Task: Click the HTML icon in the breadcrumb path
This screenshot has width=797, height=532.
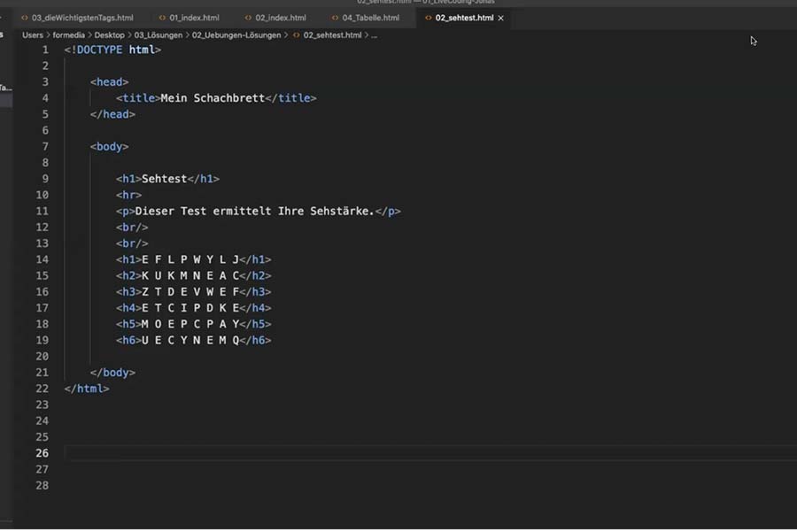Action: [296, 35]
